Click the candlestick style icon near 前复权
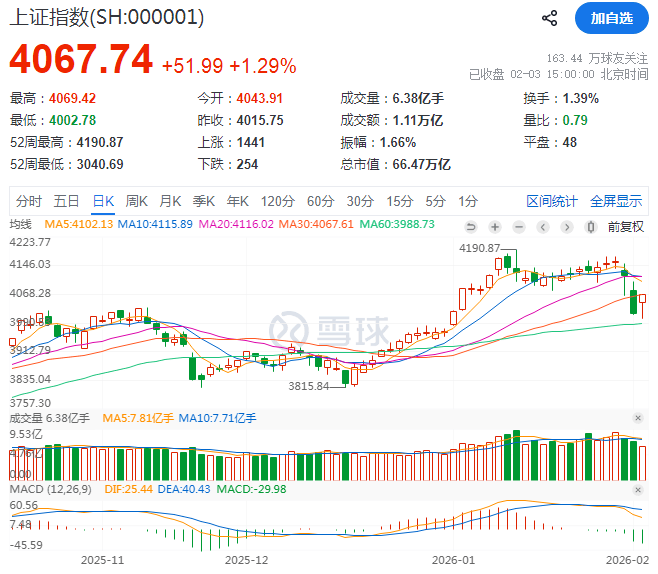Image resolution: width=658 pixels, height=574 pixels. pyautogui.click(x=594, y=226)
